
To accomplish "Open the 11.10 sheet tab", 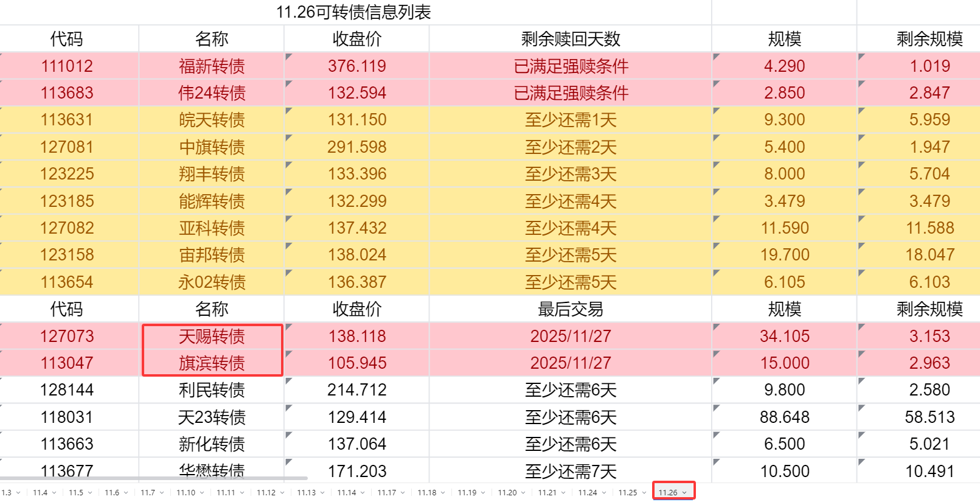I will [x=186, y=492].
